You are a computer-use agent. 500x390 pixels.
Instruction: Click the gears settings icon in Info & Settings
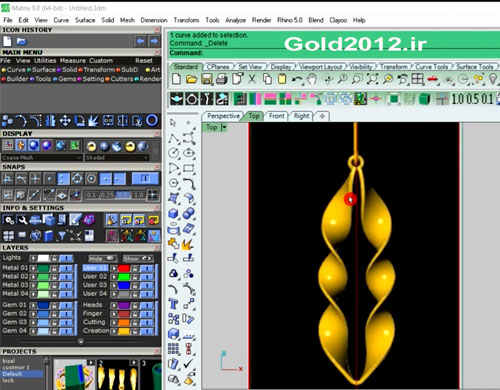[8, 220]
